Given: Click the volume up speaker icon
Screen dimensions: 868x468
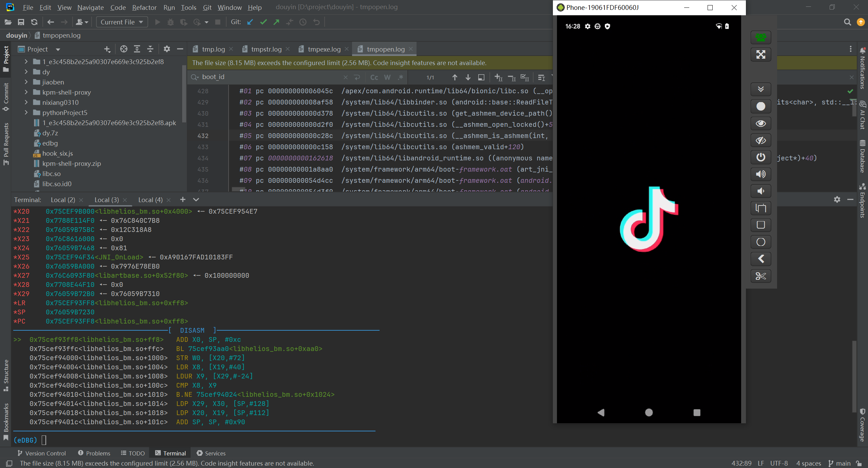Looking at the screenshot, I should (x=760, y=174).
